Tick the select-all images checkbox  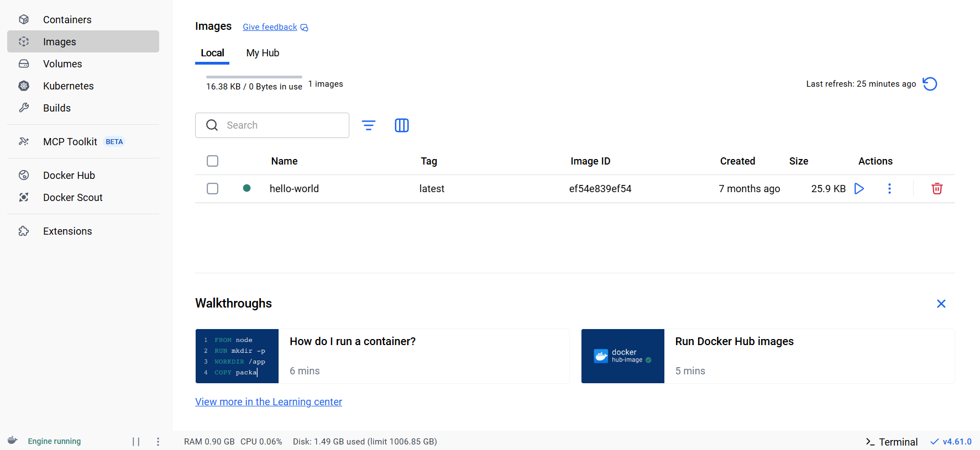coord(212,161)
